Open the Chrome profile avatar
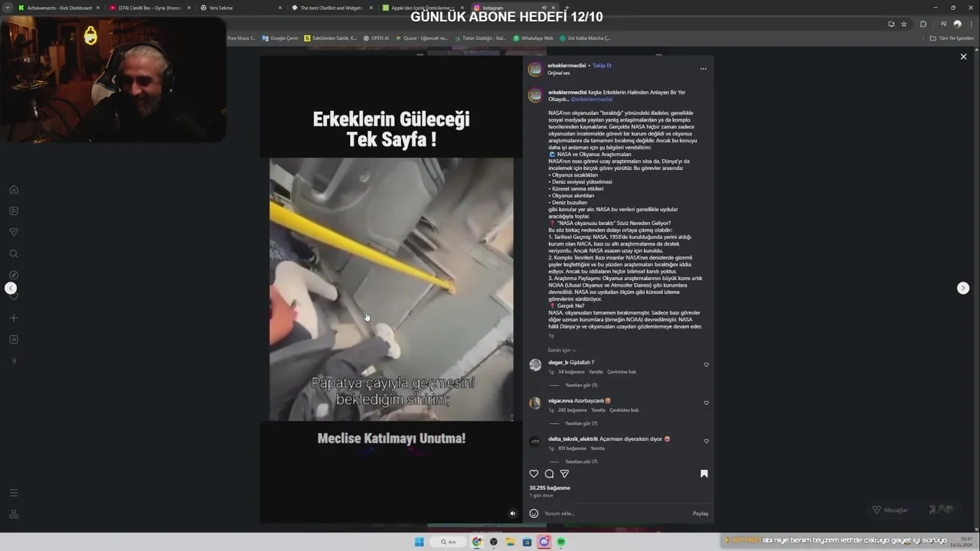The height and width of the screenshot is (551, 980). pos(957,24)
